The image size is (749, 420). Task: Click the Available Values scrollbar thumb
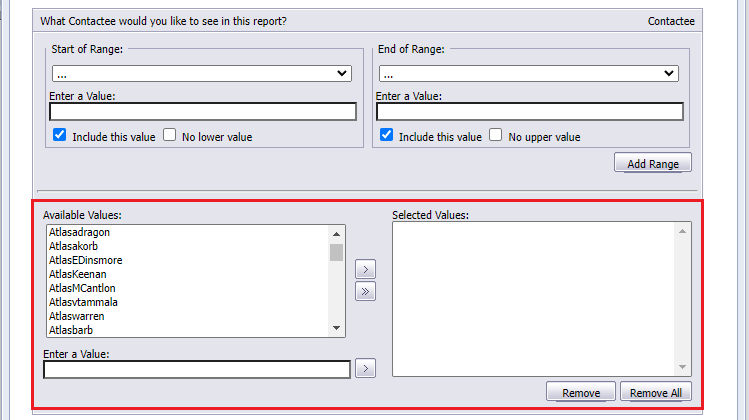[336, 252]
